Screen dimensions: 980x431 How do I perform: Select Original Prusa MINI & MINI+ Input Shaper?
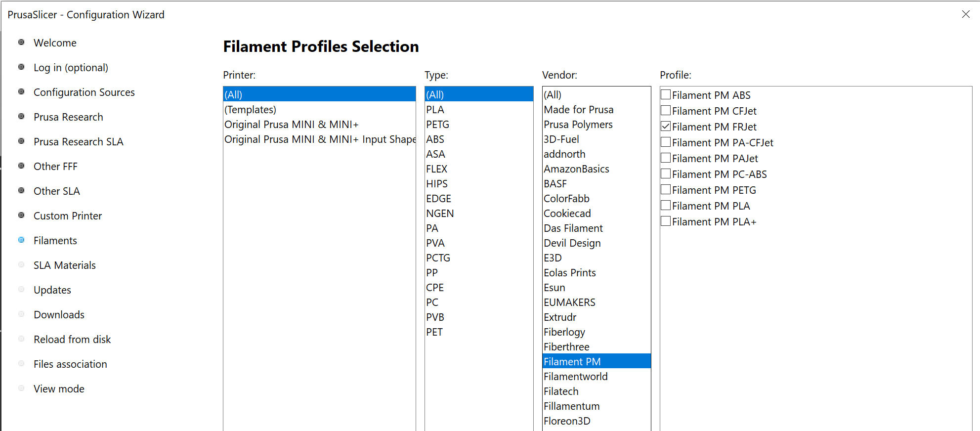pyautogui.click(x=319, y=139)
